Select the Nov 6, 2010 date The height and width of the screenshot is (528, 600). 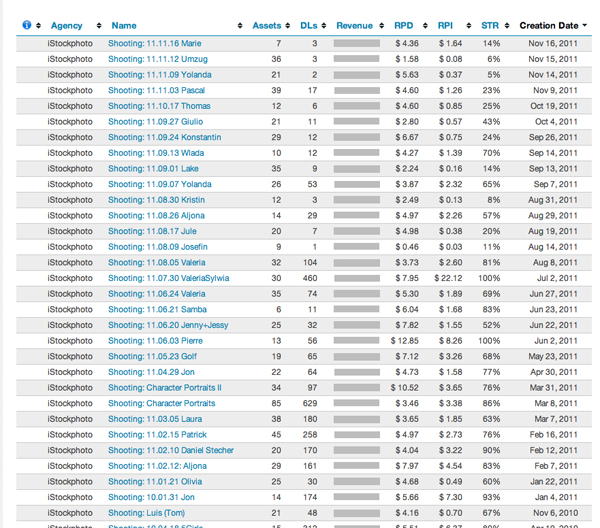[x=556, y=513]
